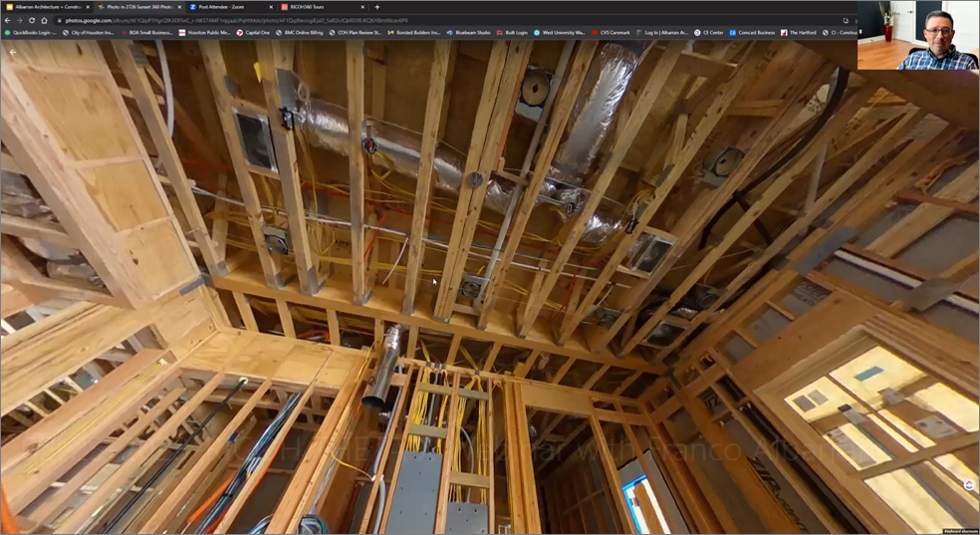Close the RICOH360 Tours tab
Screen dimensions: 980x535
tap(363, 7)
